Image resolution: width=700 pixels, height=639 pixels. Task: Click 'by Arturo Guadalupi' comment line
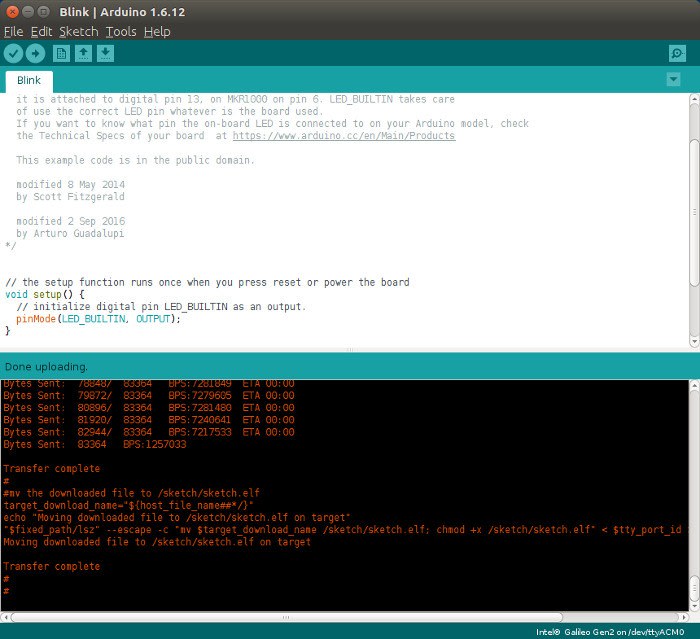(70, 233)
